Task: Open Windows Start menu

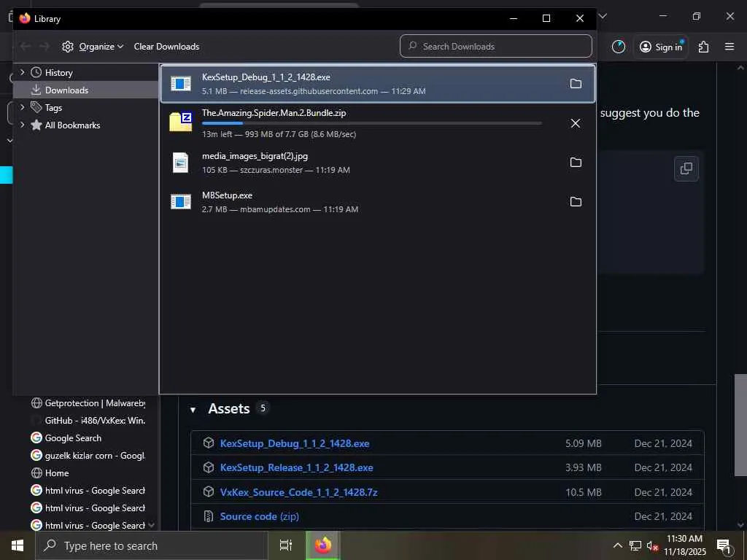Action: pyautogui.click(x=18, y=545)
